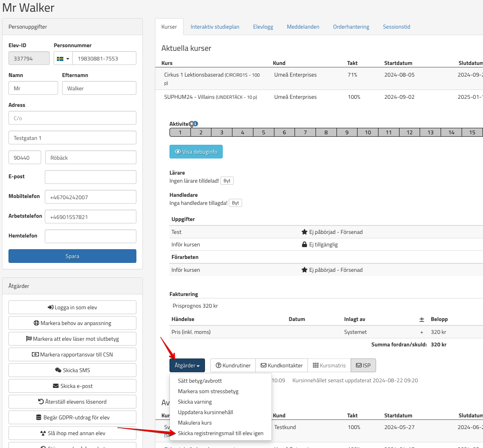Click the Skicka e-post button

pyautogui.click(x=72, y=386)
